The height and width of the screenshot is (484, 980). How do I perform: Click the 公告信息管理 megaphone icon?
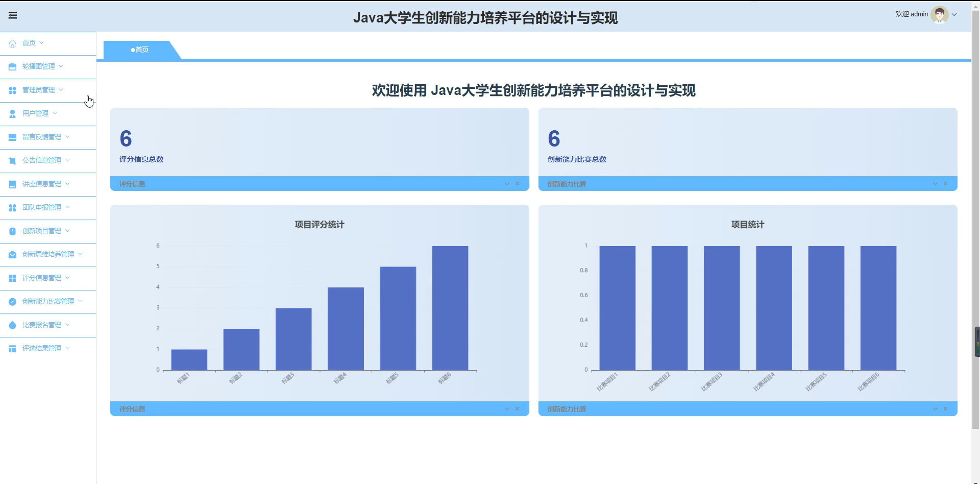click(12, 160)
